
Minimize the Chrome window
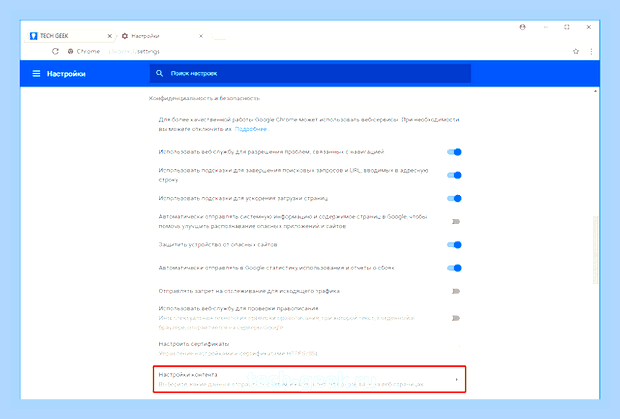click(546, 27)
